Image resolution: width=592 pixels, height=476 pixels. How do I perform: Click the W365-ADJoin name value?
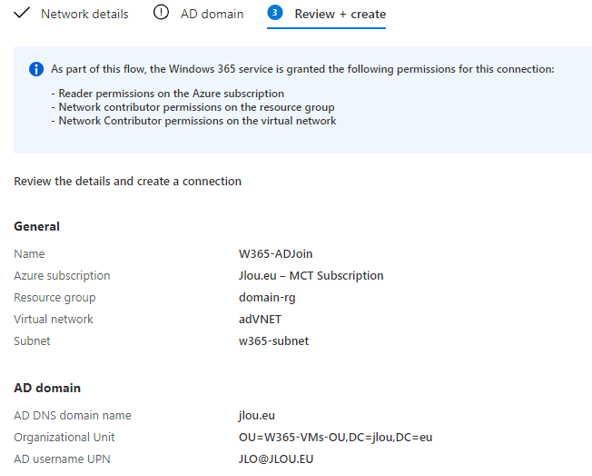point(276,254)
